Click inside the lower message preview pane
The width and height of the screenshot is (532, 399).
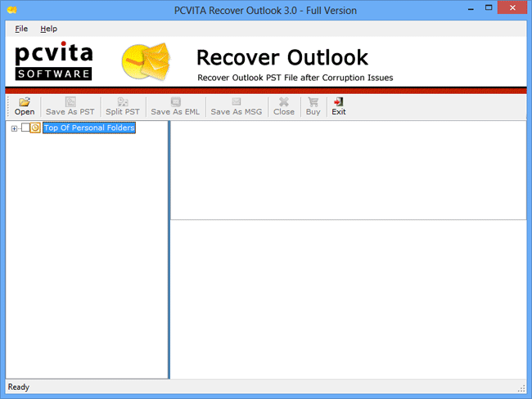tap(348, 298)
